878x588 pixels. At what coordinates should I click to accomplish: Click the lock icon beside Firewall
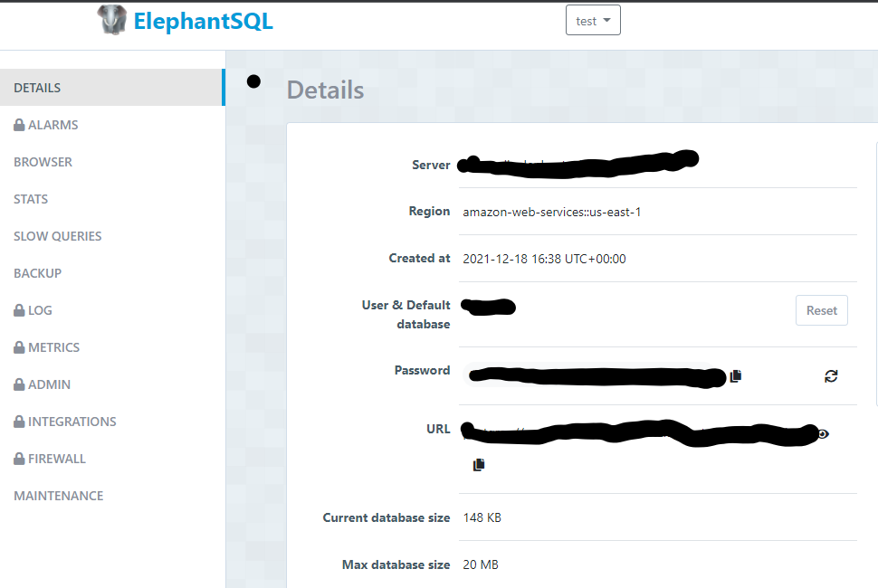point(19,459)
